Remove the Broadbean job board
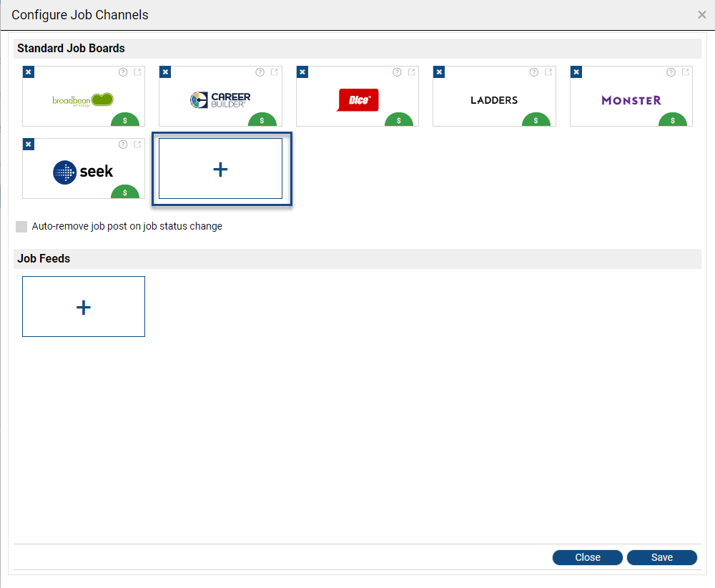715x588 pixels. pyautogui.click(x=29, y=72)
